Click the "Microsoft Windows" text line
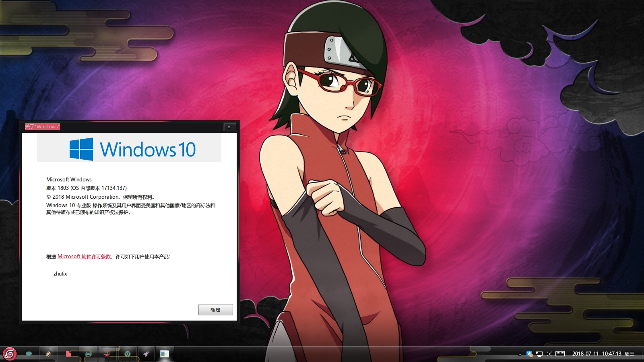Viewport: 644px width, 362px height. click(x=69, y=179)
